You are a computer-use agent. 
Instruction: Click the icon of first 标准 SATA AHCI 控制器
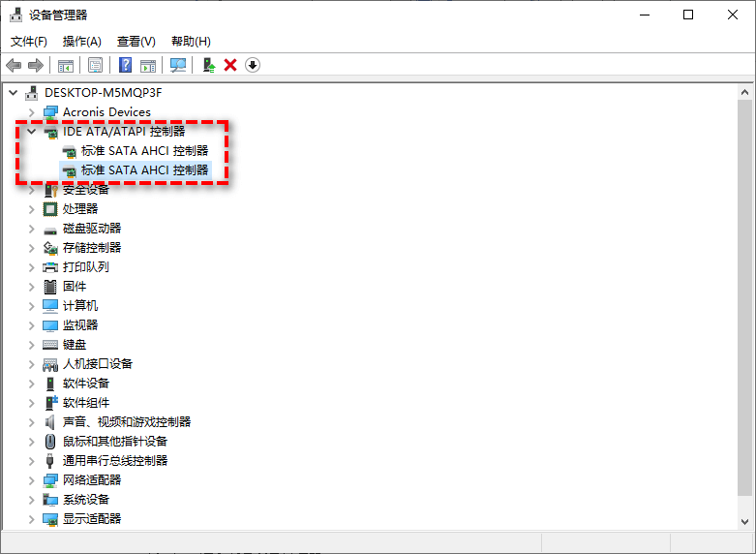[70, 151]
